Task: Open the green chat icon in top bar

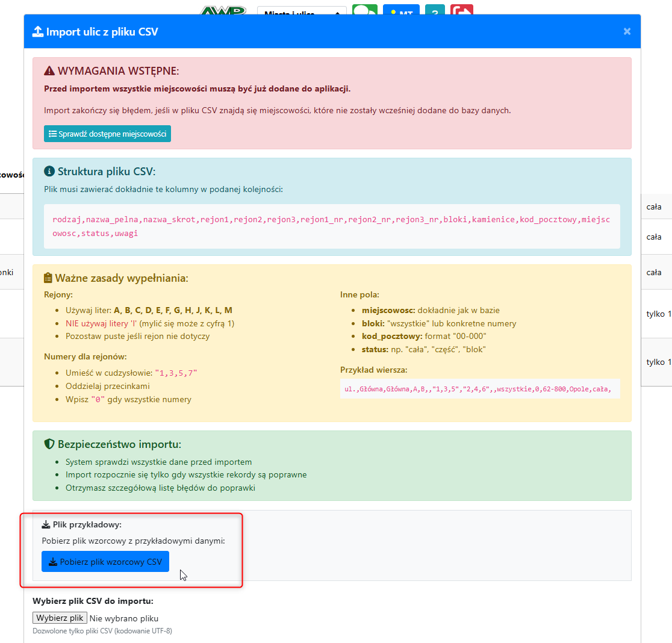Action: [x=365, y=11]
